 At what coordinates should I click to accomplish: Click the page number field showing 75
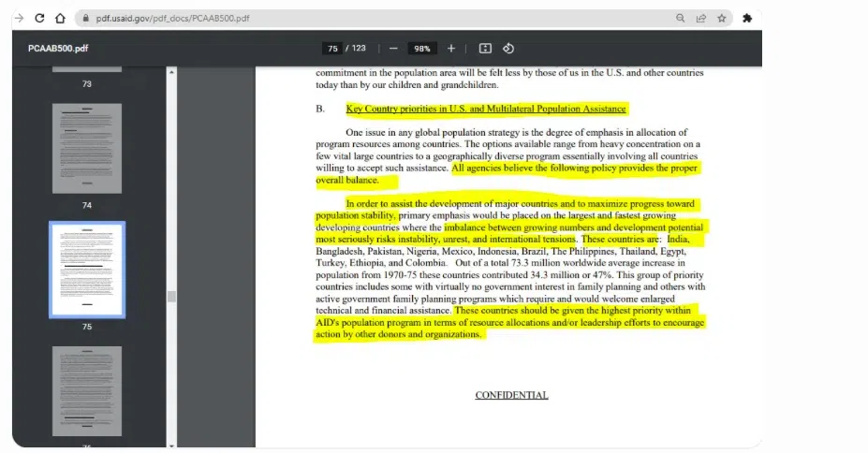[332, 49]
